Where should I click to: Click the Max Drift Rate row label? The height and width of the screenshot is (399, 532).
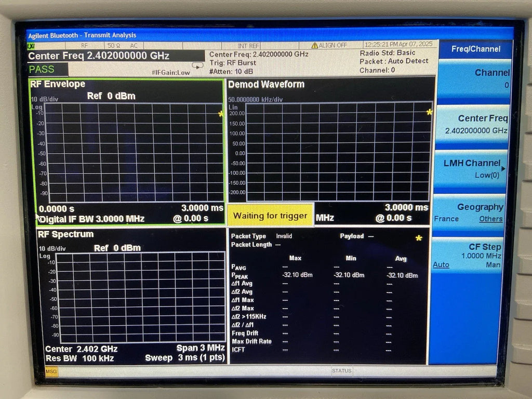pos(252,341)
